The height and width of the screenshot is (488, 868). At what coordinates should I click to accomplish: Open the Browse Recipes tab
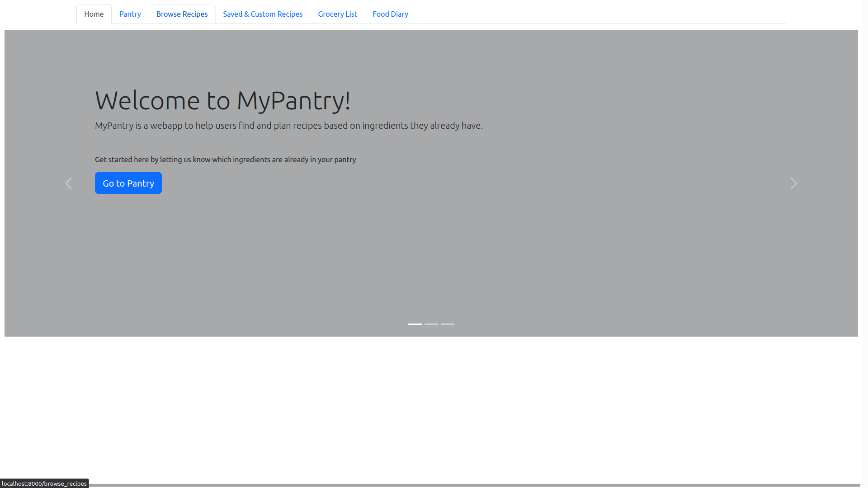(x=182, y=14)
